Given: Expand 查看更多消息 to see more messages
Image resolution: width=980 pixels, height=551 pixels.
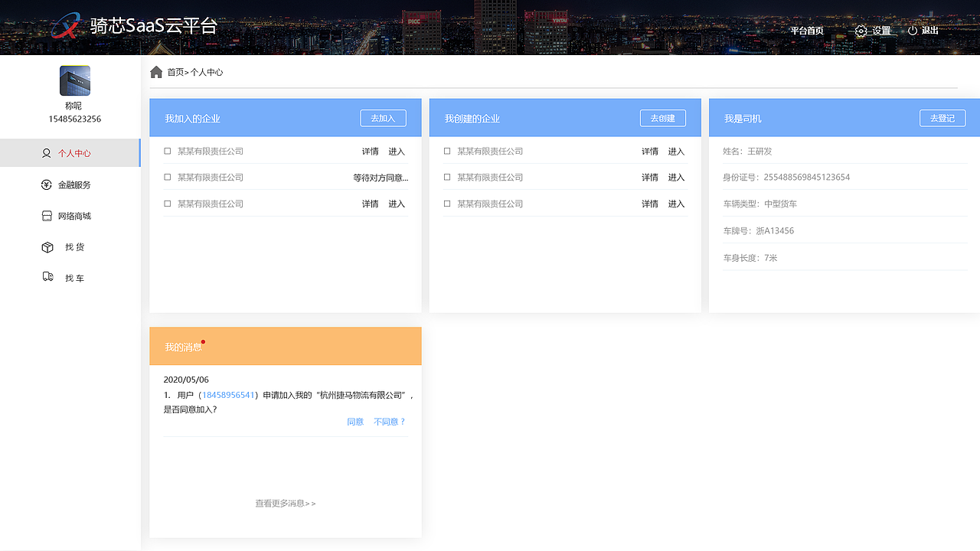Looking at the screenshot, I should pyautogui.click(x=284, y=503).
